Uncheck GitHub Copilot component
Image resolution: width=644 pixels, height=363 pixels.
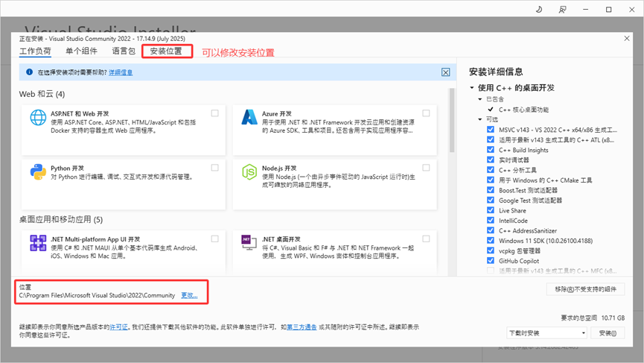491,261
